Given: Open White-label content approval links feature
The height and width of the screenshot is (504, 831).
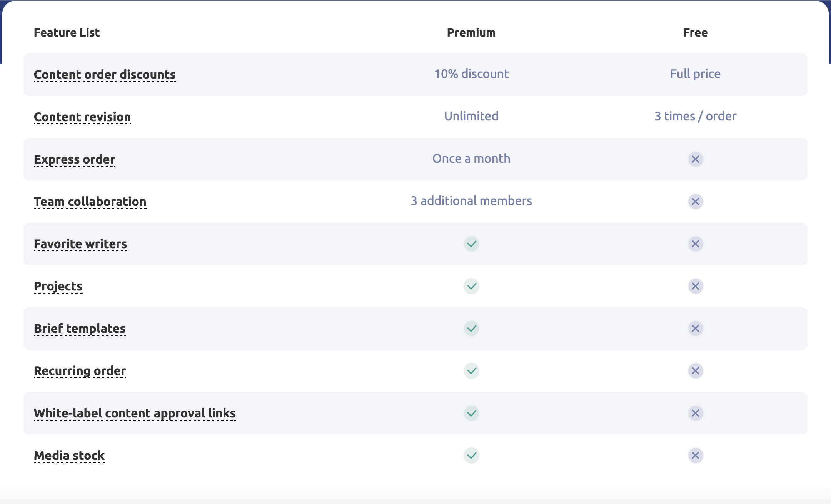Looking at the screenshot, I should [135, 413].
